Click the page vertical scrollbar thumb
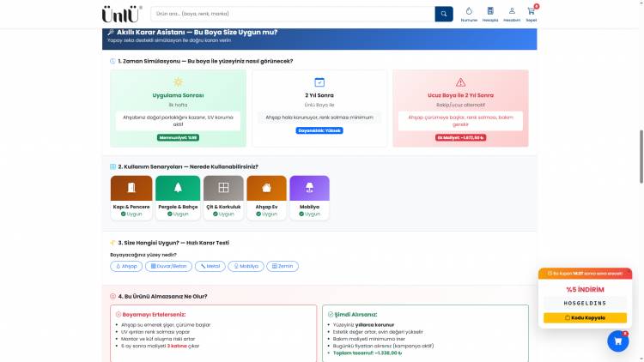Viewport: 644px width, 362px height. (x=641, y=156)
